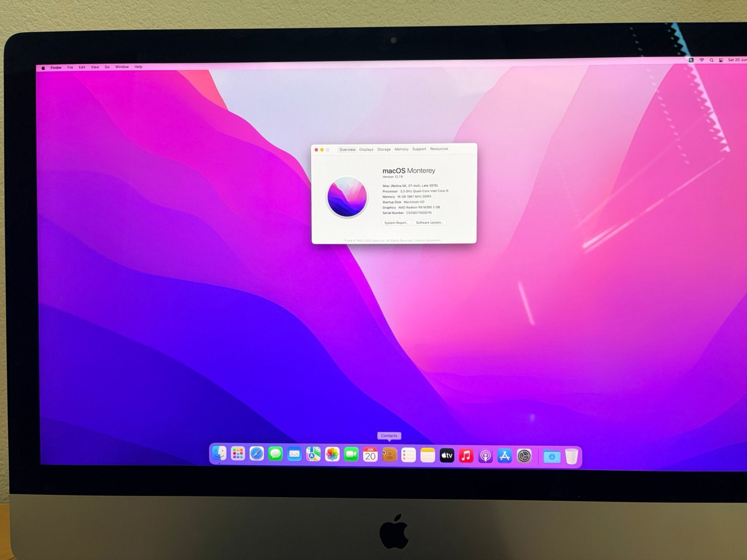Open Contacts app in the Dock
The image size is (747, 560).
[389, 455]
